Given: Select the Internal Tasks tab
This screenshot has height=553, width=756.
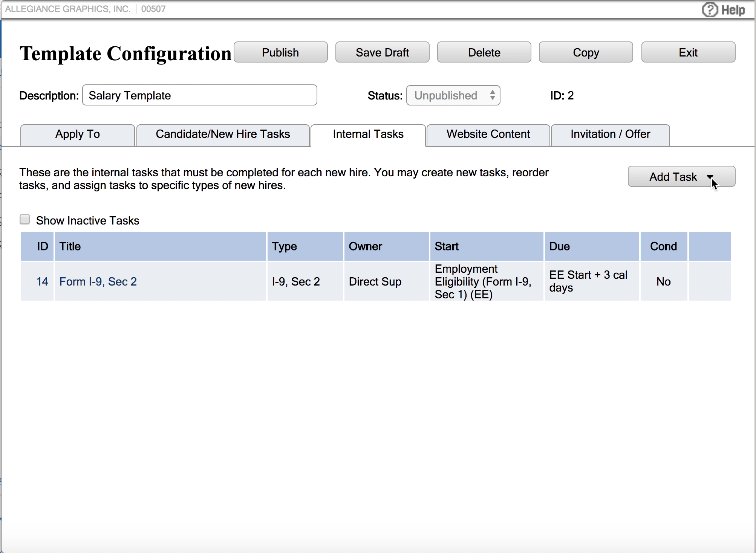Looking at the screenshot, I should [368, 134].
